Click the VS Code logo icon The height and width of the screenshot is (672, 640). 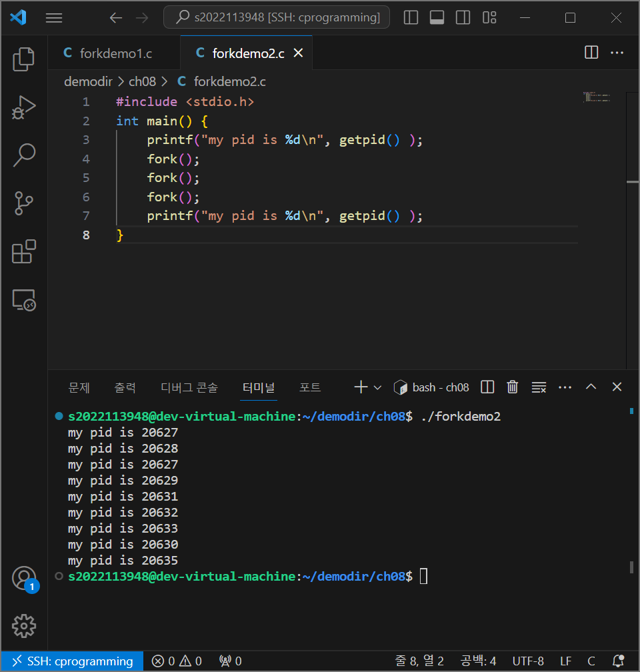[x=19, y=17]
